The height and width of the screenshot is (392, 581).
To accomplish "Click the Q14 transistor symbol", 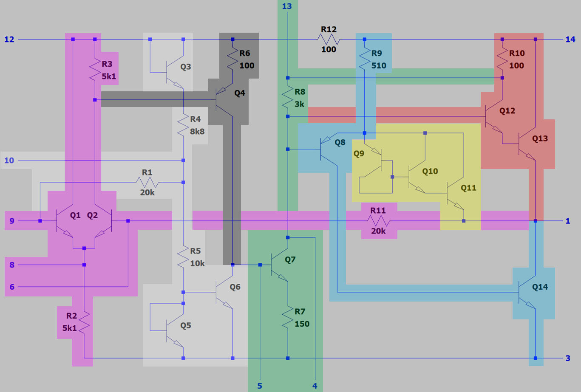I will click(525, 292).
